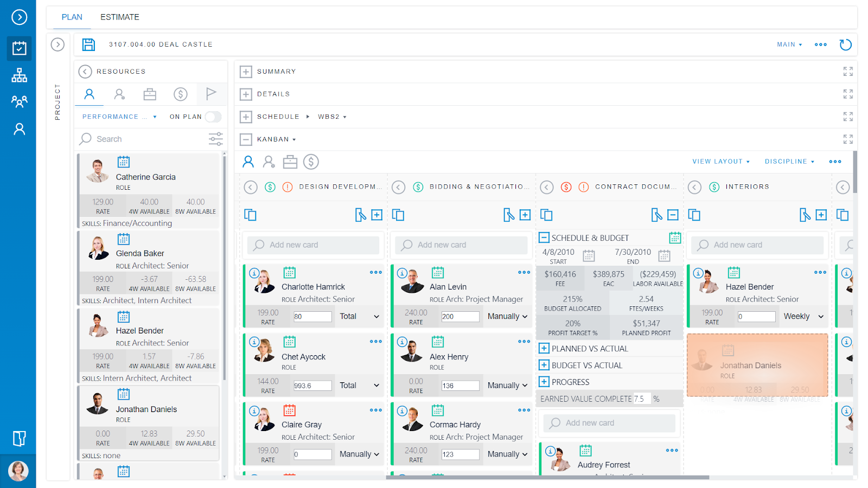Screen dimensions: 868x488
Task: Open the more options dots next to MAIN
Action: [x=820, y=44]
